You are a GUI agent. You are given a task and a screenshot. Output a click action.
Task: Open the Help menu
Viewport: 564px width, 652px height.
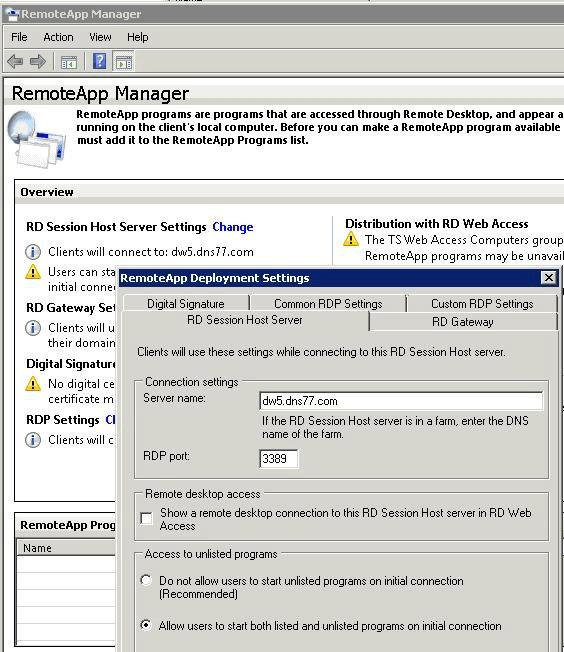click(x=138, y=37)
